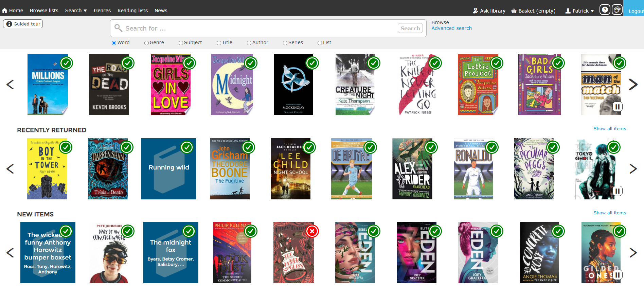This screenshot has height=286, width=644.
Task: Pause the Recently Returned carousel
Action: [x=618, y=191]
